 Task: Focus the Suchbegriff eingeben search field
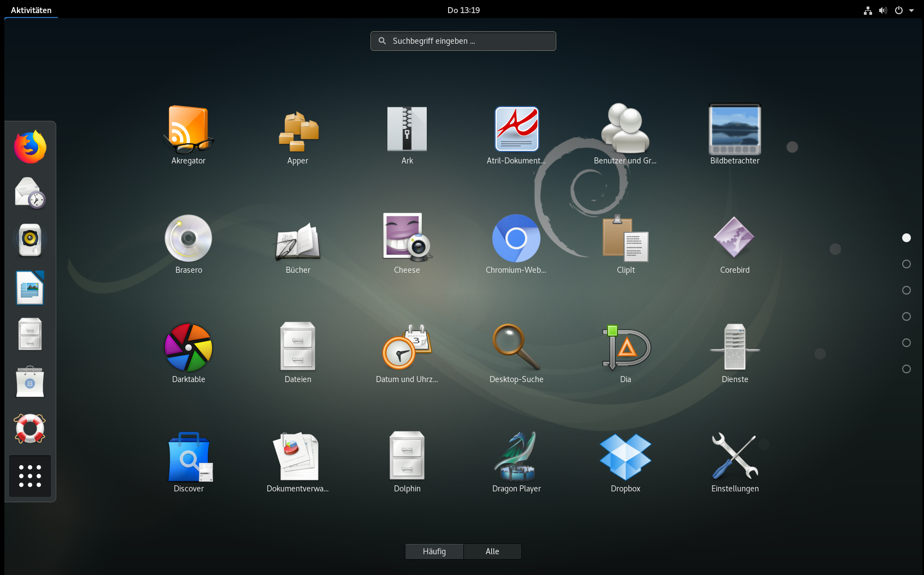(463, 41)
